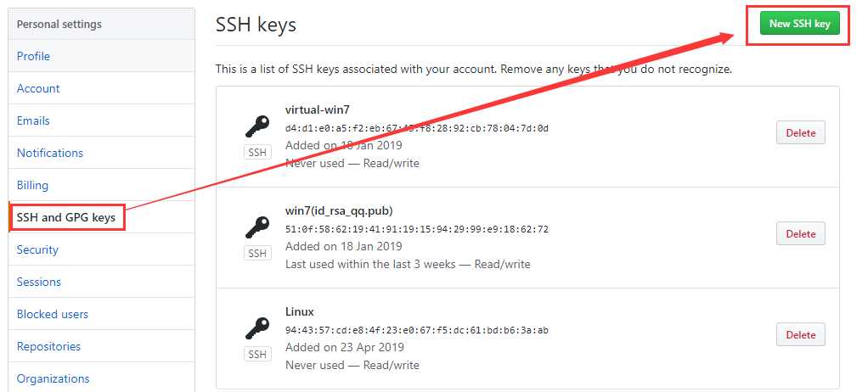
Task: Click the SSH badge under win7(id_rsa_qq.pub) key
Action: point(257,253)
